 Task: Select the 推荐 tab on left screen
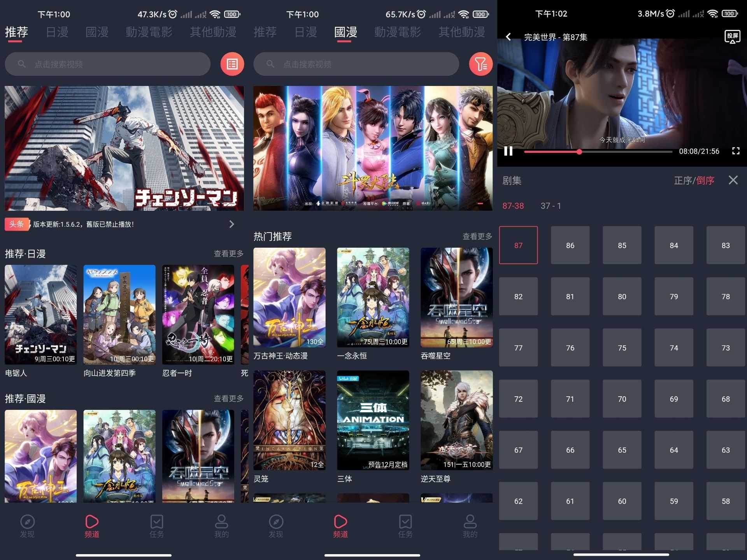[16, 32]
